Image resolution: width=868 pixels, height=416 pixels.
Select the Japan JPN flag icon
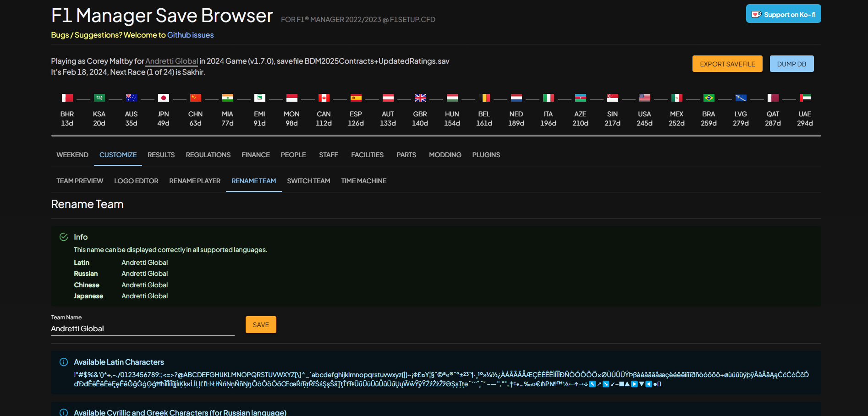(163, 98)
